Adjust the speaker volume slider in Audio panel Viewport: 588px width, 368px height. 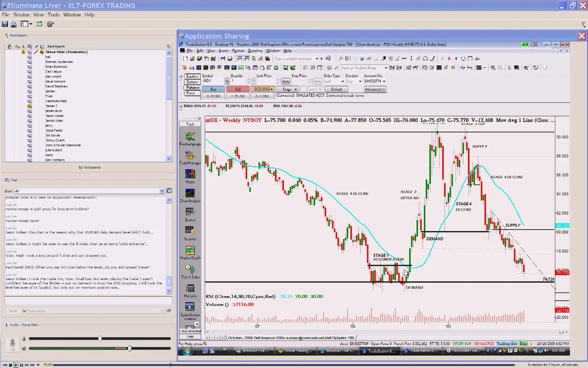[x=130, y=348]
